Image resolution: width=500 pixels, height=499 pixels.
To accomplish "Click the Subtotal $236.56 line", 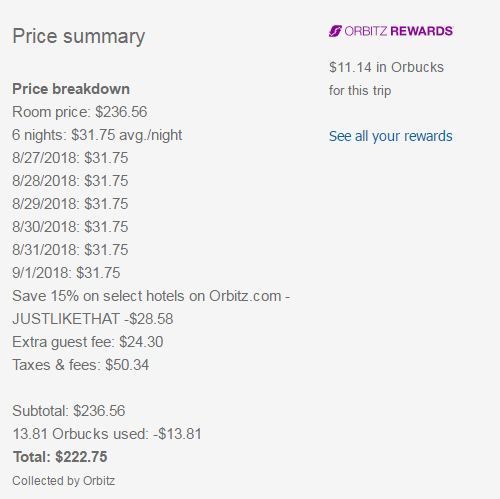I will click(69, 411).
